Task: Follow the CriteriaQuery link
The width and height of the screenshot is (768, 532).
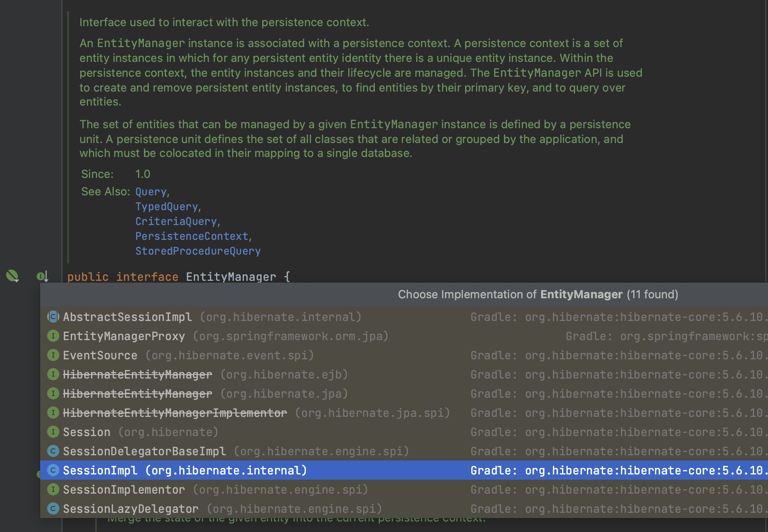Action: tap(176, 222)
